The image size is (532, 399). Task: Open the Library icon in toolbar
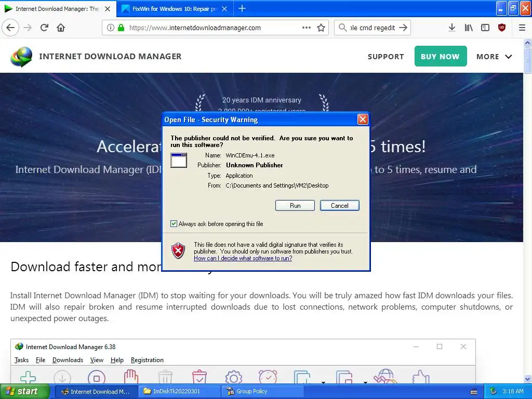tap(469, 28)
